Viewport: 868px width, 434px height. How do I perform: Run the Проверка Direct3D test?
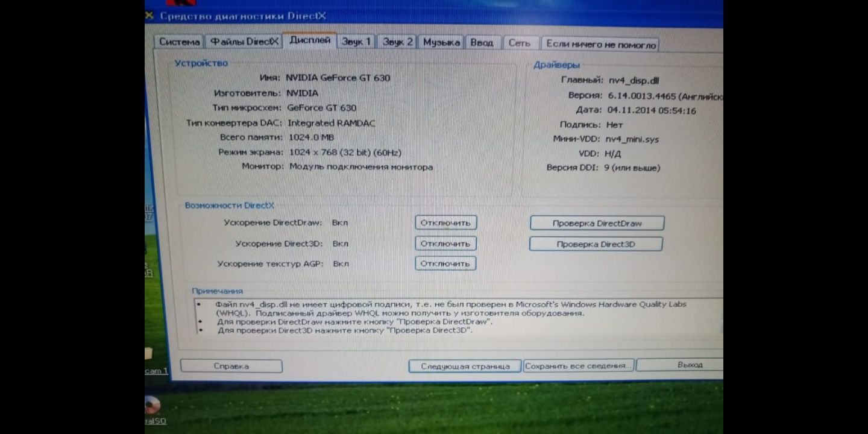[x=596, y=244]
